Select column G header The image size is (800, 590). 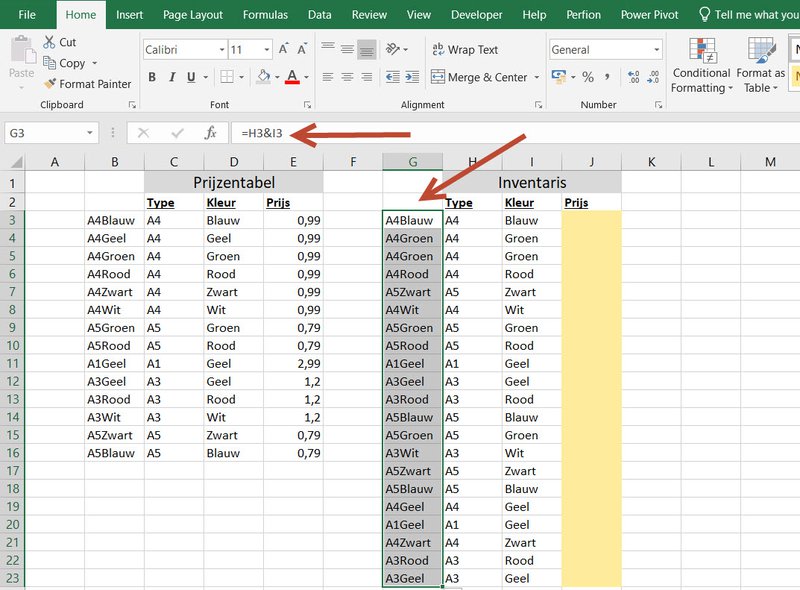[x=413, y=162]
